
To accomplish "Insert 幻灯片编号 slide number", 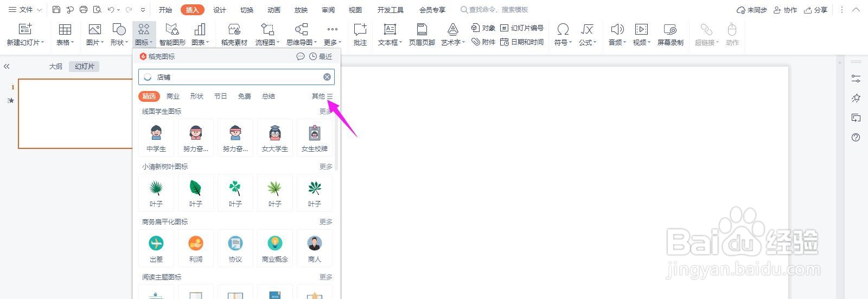I will click(x=521, y=28).
